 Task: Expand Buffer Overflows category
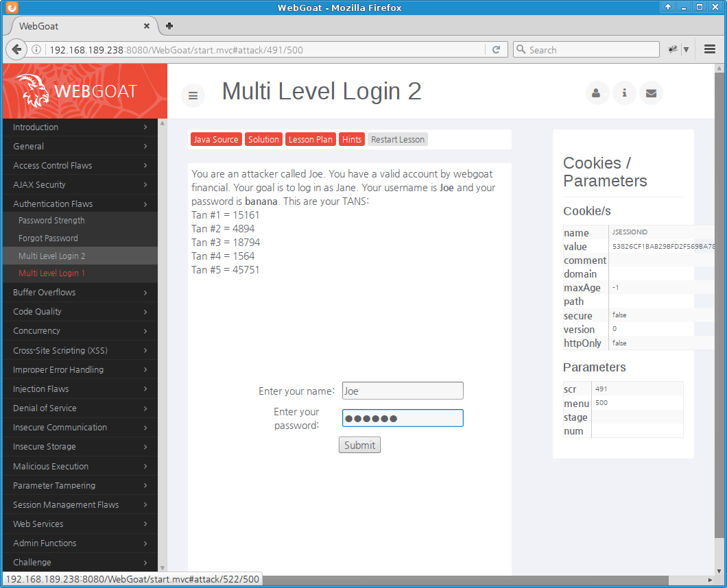tap(80, 293)
